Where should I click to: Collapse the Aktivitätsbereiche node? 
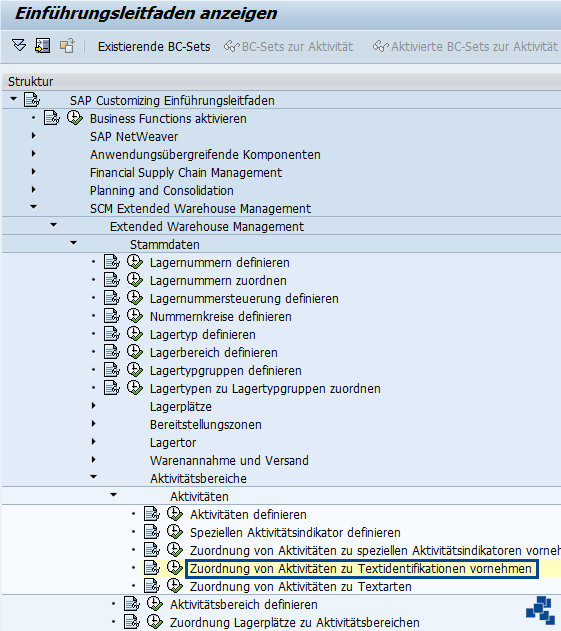94,477
